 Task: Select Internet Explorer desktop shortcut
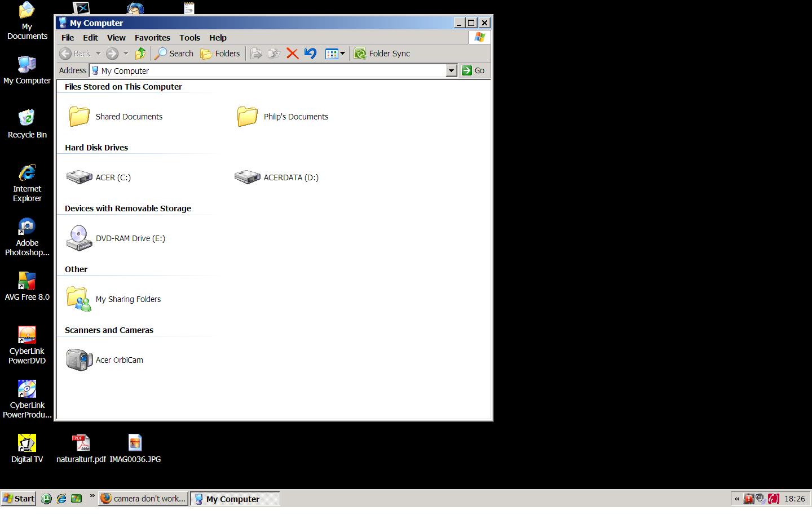click(27, 183)
